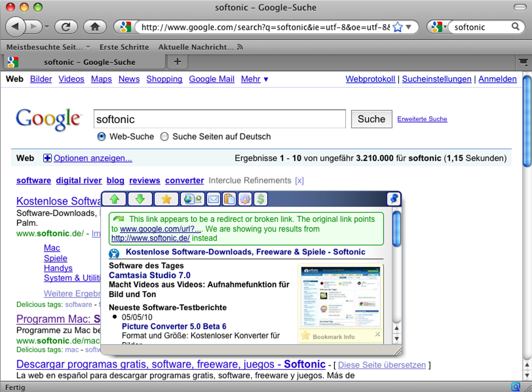Click the browser forward arrow button
This screenshot has width=532, height=392.
tap(33, 27)
